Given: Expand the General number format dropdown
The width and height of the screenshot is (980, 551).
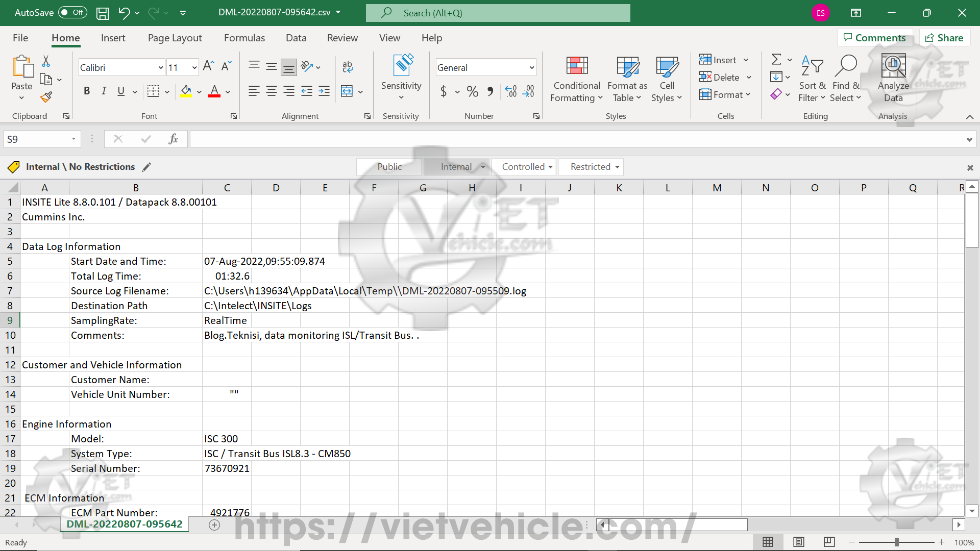Looking at the screenshot, I should pos(531,68).
